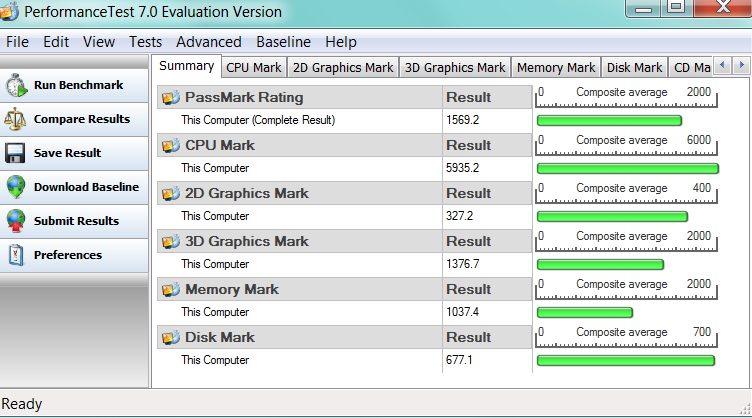Image resolution: width=752 pixels, height=418 pixels.
Task: Click the Download Baseline button label
Action: (x=86, y=187)
